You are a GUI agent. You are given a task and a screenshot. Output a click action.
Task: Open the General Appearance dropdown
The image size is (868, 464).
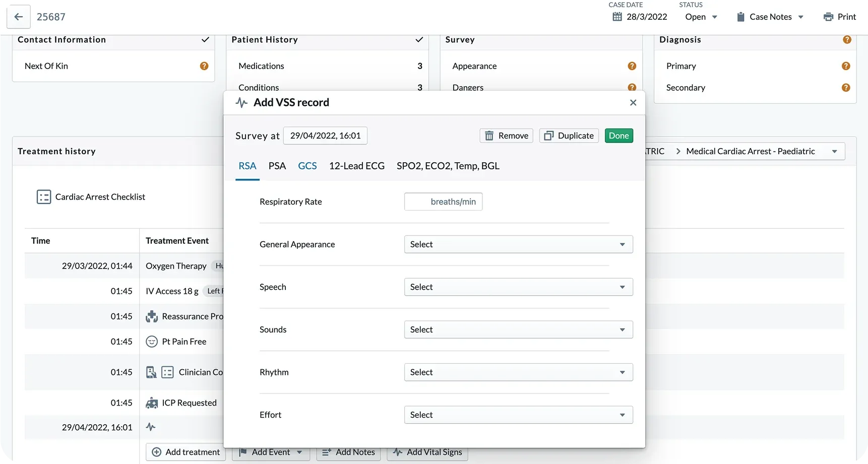pyautogui.click(x=518, y=244)
